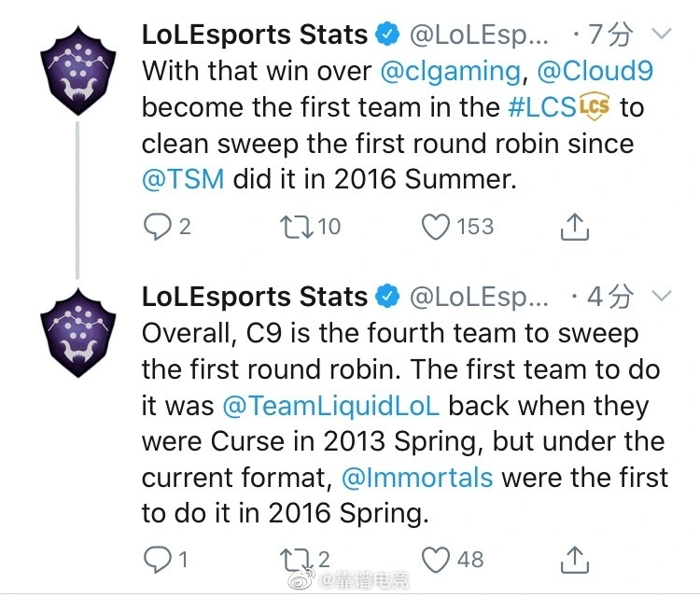700x598 pixels.
Task: Open the @Immortals mention link
Action: pos(416,478)
